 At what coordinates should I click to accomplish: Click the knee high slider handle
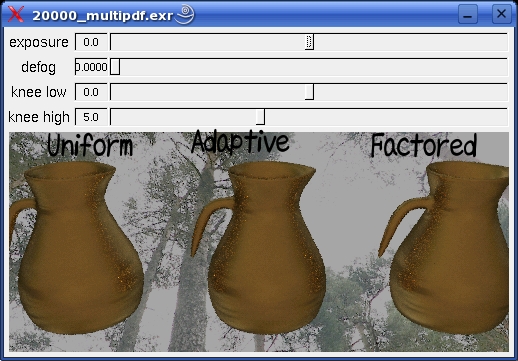click(261, 117)
